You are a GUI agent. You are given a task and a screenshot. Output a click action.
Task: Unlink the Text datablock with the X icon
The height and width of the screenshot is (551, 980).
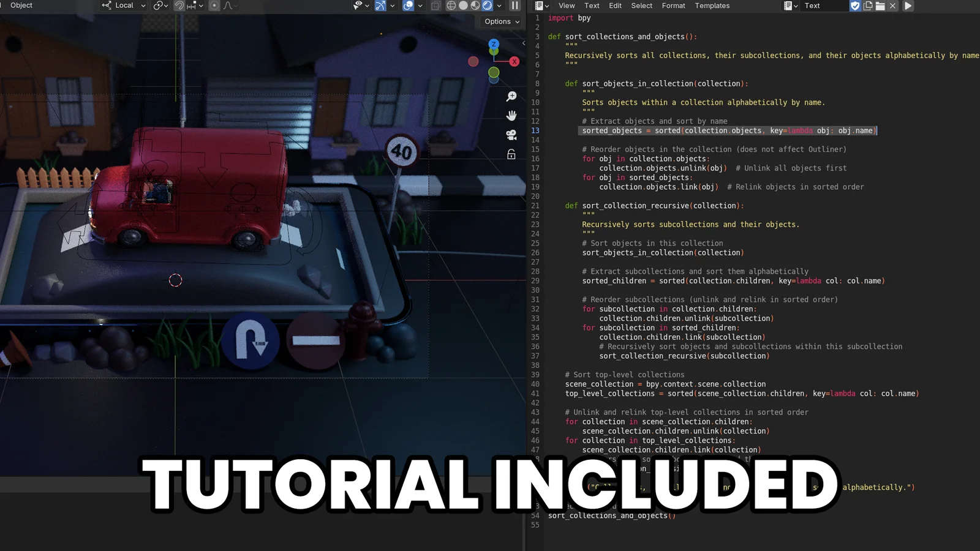pyautogui.click(x=892, y=6)
